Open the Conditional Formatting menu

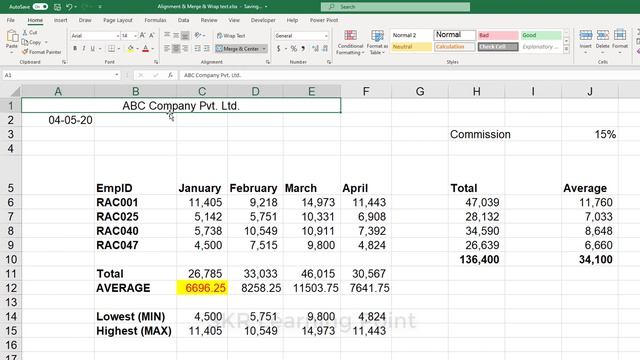(350, 42)
